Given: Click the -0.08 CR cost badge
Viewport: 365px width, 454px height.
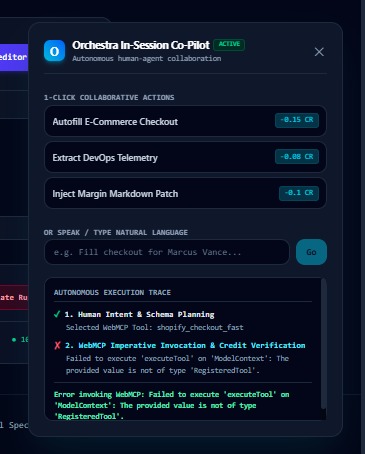Looking at the screenshot, I should point(297,156).
